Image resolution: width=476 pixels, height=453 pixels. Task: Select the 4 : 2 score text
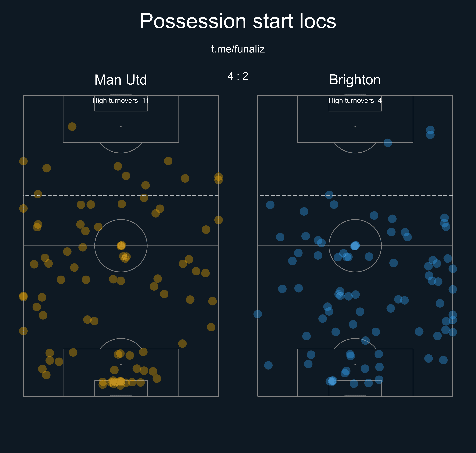point(238,76)
